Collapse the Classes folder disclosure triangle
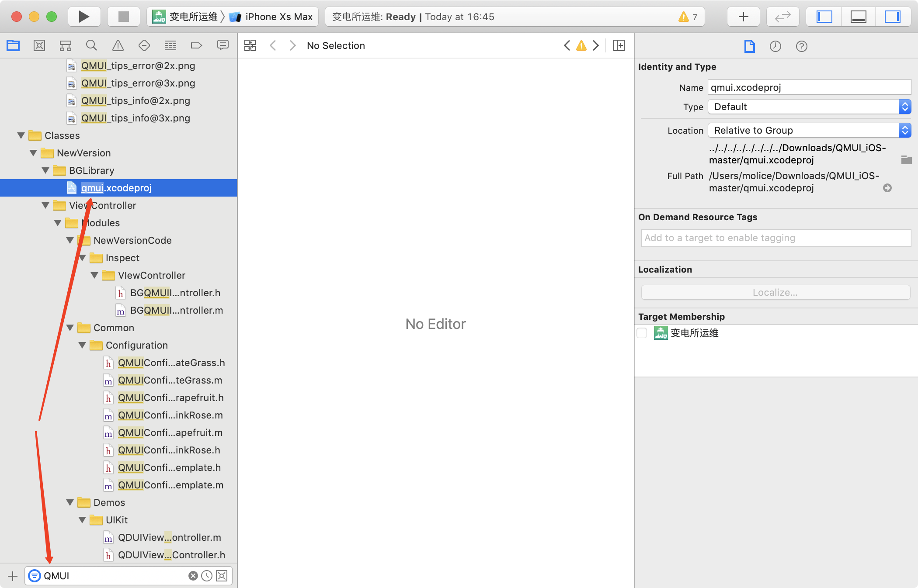918x588 pixels. pos(21,135)
